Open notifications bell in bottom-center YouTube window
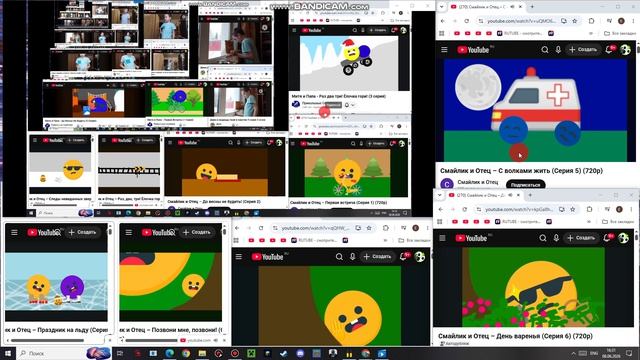 click(403, 257)
